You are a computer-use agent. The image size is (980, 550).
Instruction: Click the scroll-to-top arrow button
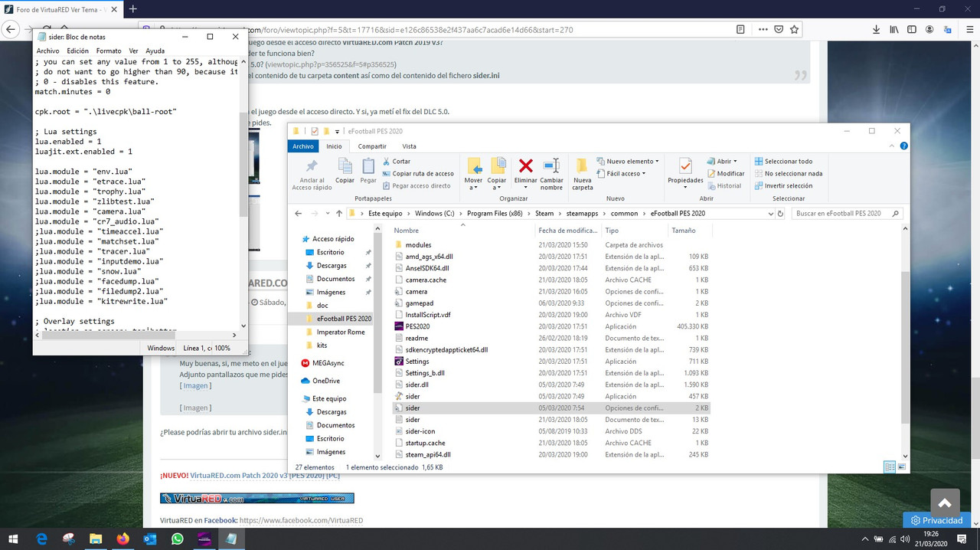point(945,503)
